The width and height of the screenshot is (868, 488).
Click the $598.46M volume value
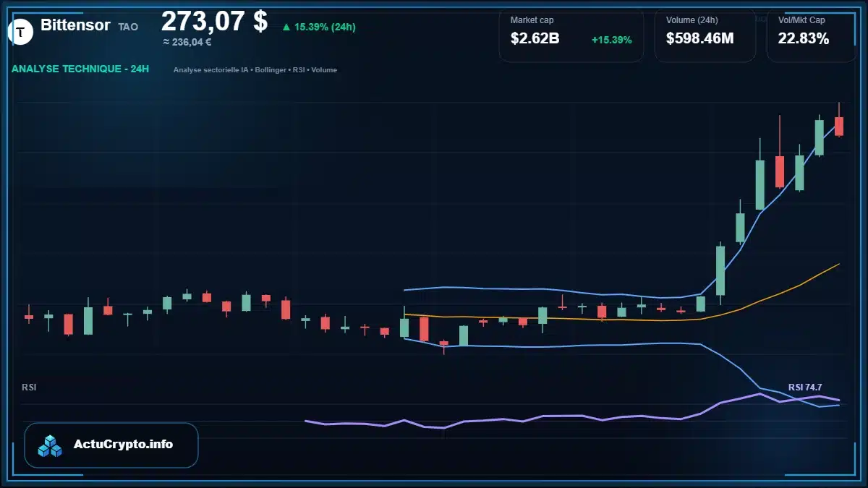699,39
